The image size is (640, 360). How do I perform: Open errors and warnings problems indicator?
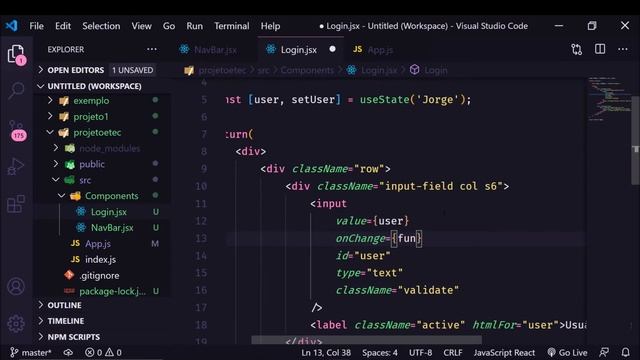tap(103, 352)
